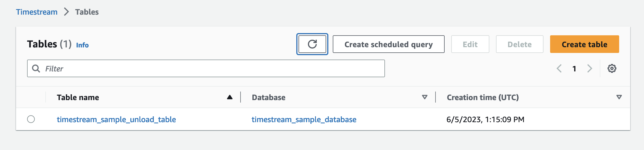This screenshot has width=644, height=150.
Task: Click the Edit button
Action: point(470,44)
